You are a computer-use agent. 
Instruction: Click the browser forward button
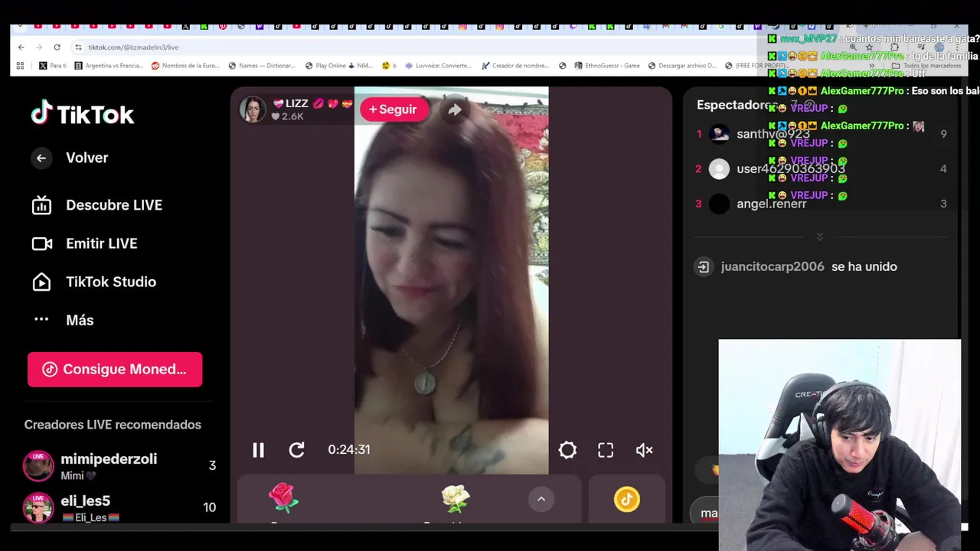(x=39, y=47)
